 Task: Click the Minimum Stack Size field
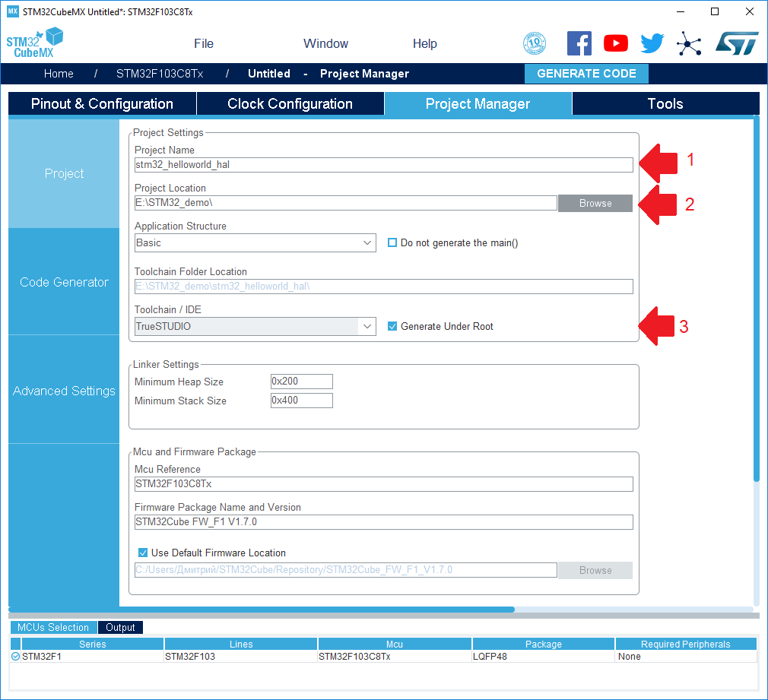click(302, 401)
